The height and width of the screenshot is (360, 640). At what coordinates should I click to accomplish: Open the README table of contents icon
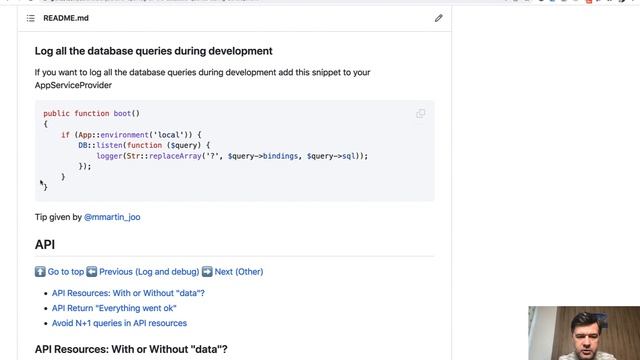(x=31, y=18)
